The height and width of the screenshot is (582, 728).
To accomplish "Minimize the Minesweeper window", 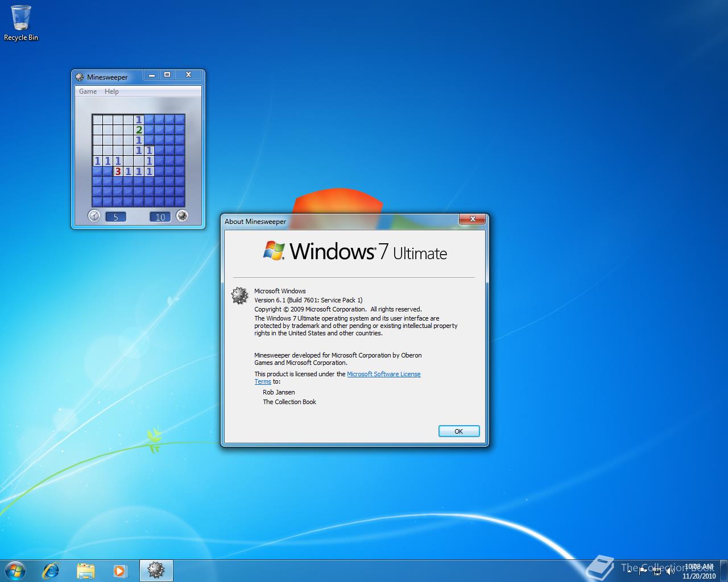I will click(x=152, y=74).
